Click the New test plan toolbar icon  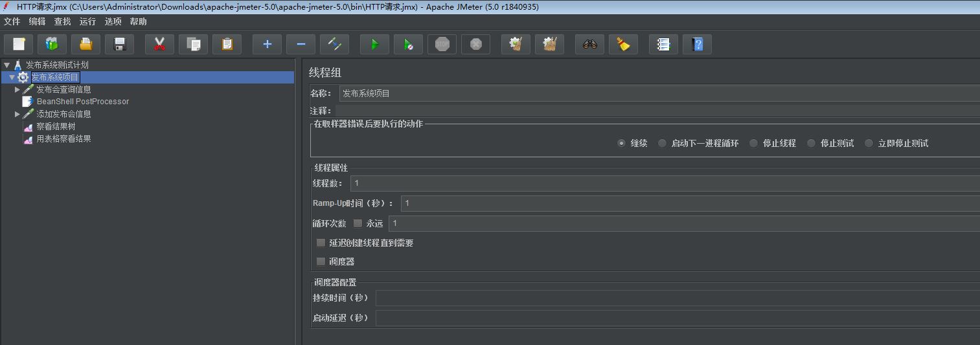[x=19, y=44]
